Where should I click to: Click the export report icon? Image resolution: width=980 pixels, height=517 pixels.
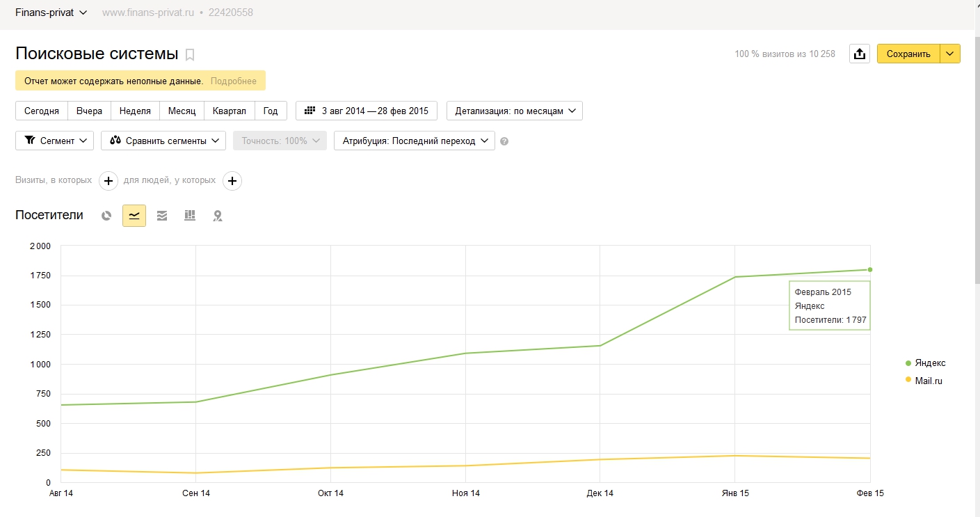[x=860, y=54]
